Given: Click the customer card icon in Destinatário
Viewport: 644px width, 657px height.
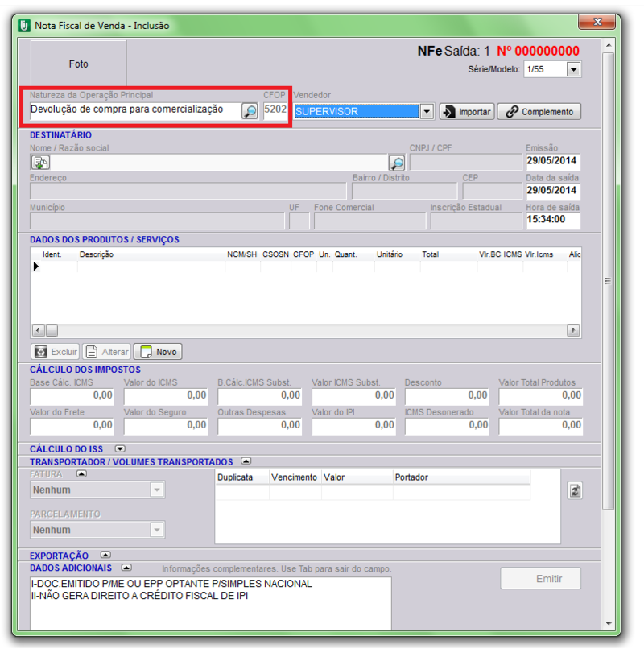Looking at the screenshot, I should point(40,163).
